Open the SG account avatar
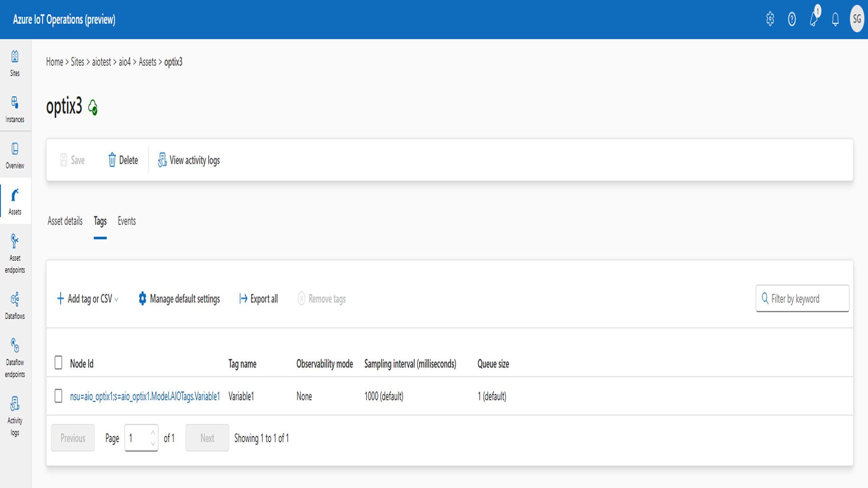The image size is (868, 488). 857,19
